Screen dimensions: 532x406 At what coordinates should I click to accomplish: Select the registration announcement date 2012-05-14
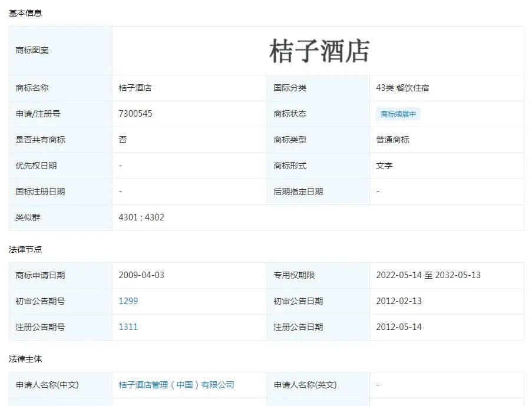[x=399, y=327]
